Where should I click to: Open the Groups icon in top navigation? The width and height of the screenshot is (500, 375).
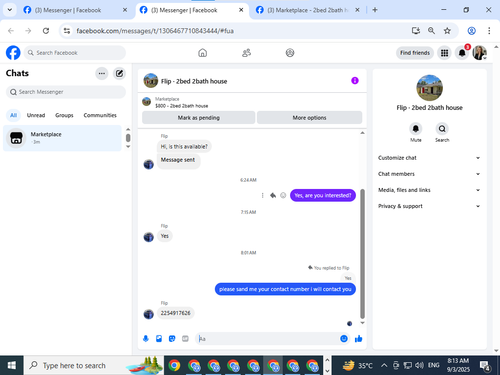coord(290,53)
